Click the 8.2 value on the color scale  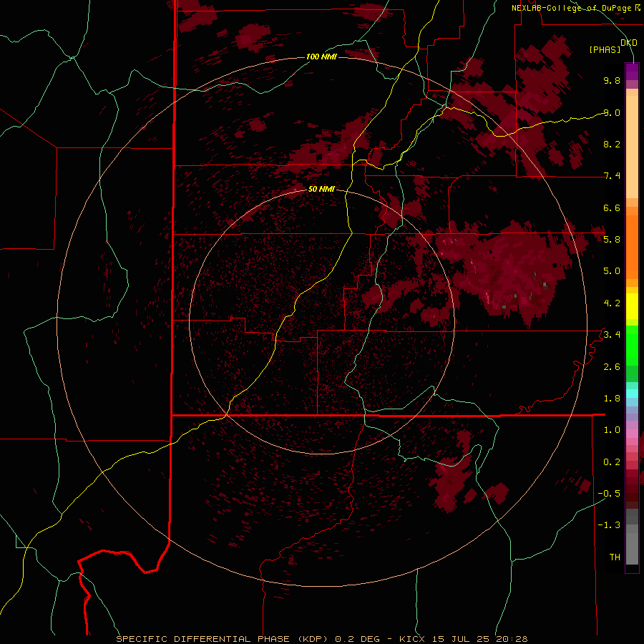click(x=612, y=144)
